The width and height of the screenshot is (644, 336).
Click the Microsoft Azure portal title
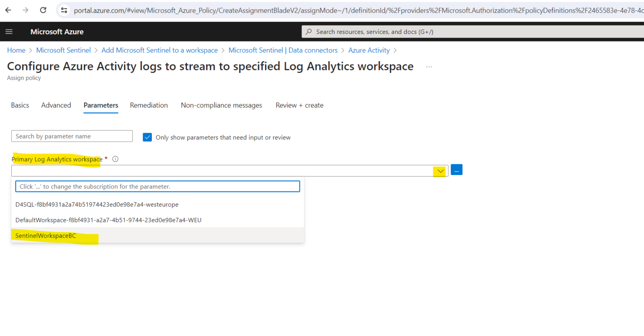pos(57,31)
